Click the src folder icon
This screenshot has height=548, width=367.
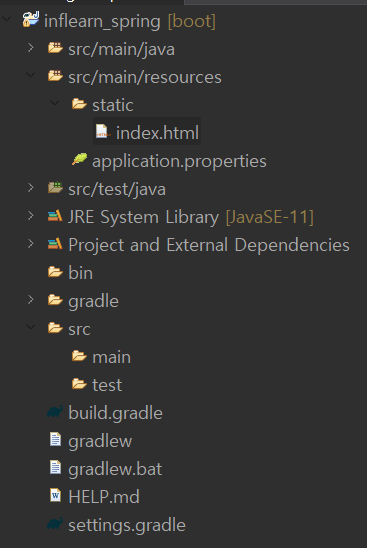pyautogui.click(x=55, y=328)
